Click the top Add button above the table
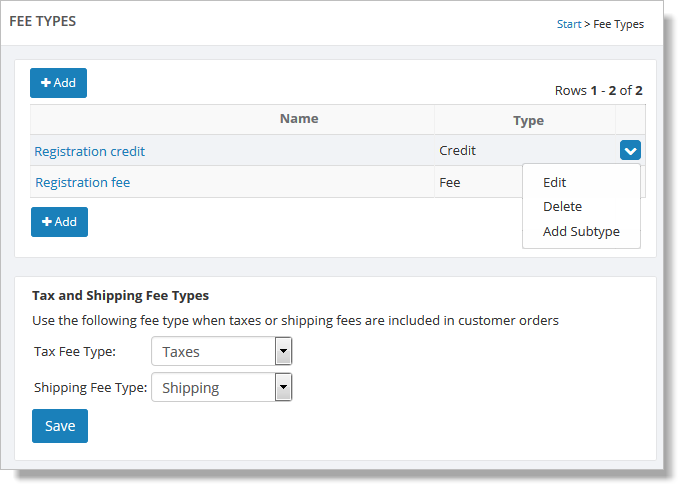This screenshot has height=495, width=689. (58, 83)
